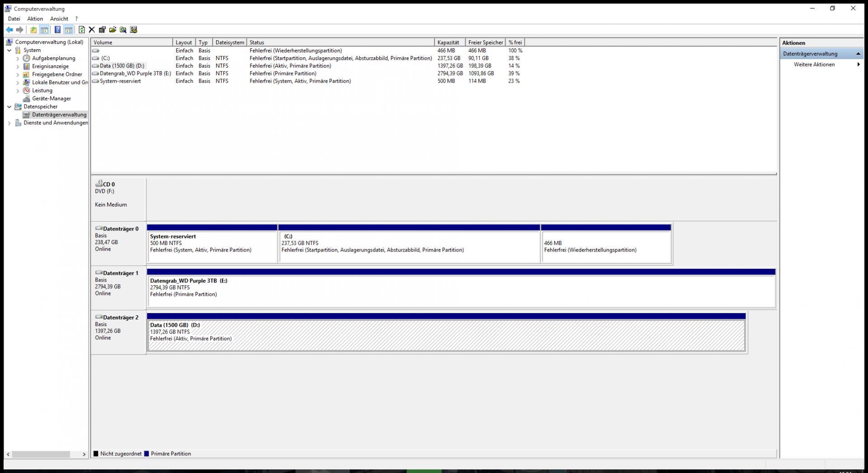The height and width of the screenshot is (473, 868).
Task: Select the Freigegebene Ordner node
Action: tap(57, 75)
